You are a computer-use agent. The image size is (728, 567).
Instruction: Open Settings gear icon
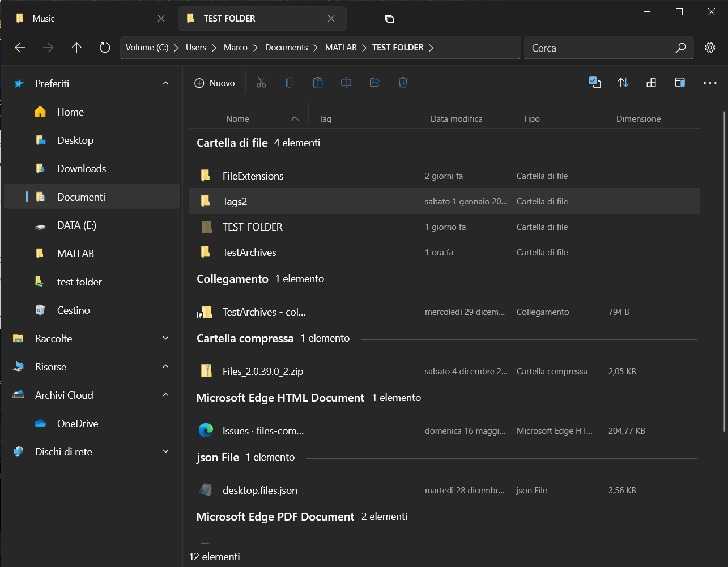click(x=710, y=48)
